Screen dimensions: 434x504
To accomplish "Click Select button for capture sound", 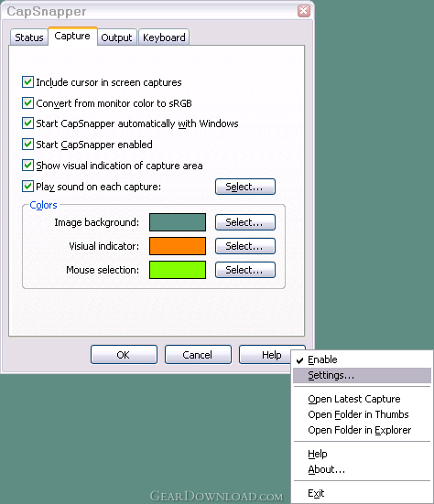I will coord(245,187).
